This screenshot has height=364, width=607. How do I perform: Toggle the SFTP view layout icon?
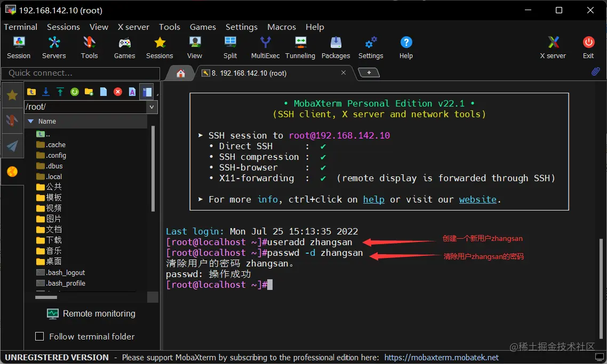[147, 92]
